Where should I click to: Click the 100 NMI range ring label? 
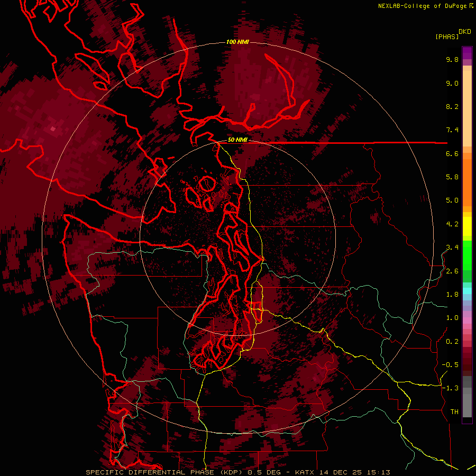click(x=237, y=42)
